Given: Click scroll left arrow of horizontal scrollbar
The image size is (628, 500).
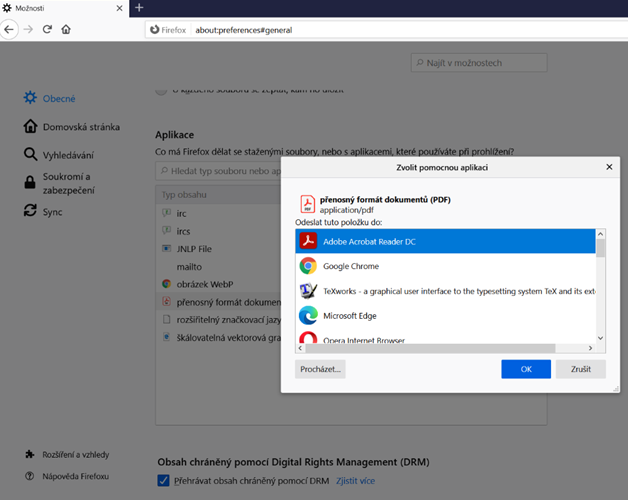Looking at the screenshot, I should point(300,348).
